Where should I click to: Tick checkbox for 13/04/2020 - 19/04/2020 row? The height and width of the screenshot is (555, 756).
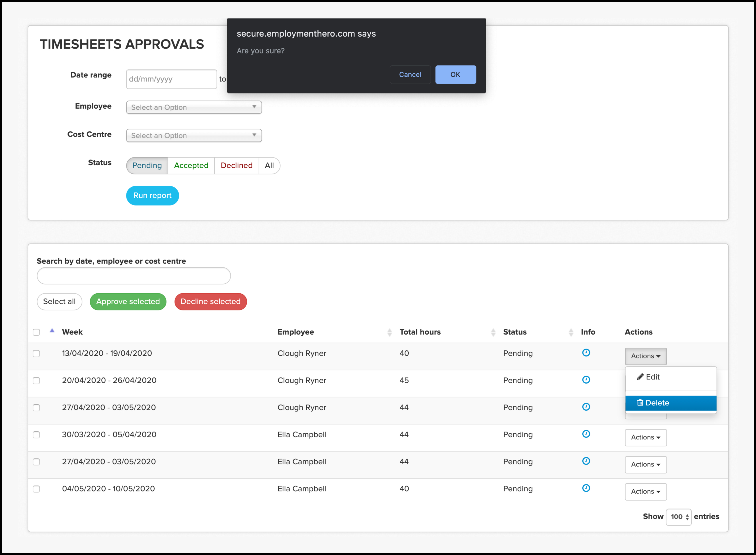(36, 353)
